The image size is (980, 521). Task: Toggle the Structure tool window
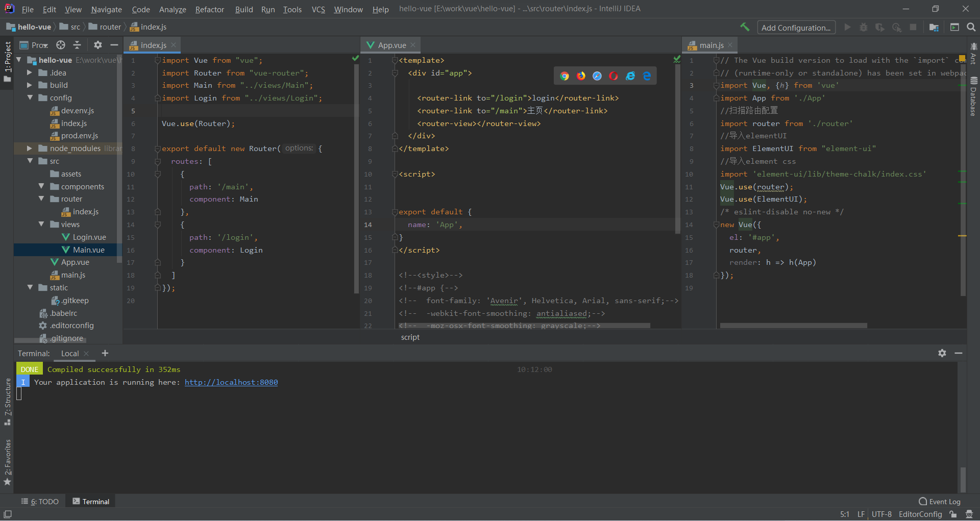(x=8, y=401)
